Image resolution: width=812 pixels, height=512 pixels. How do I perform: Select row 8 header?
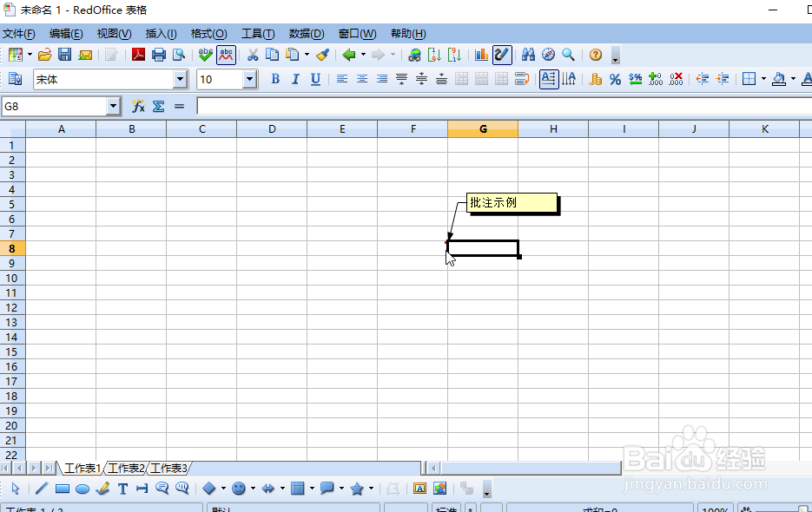pos(12,248)
